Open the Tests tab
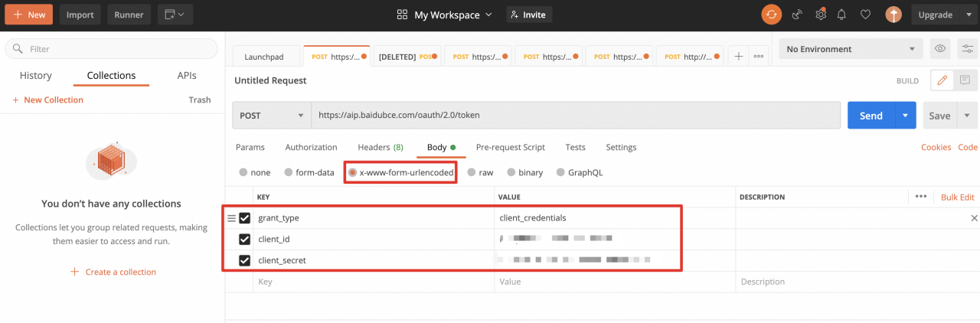 (x=576, y=147)
